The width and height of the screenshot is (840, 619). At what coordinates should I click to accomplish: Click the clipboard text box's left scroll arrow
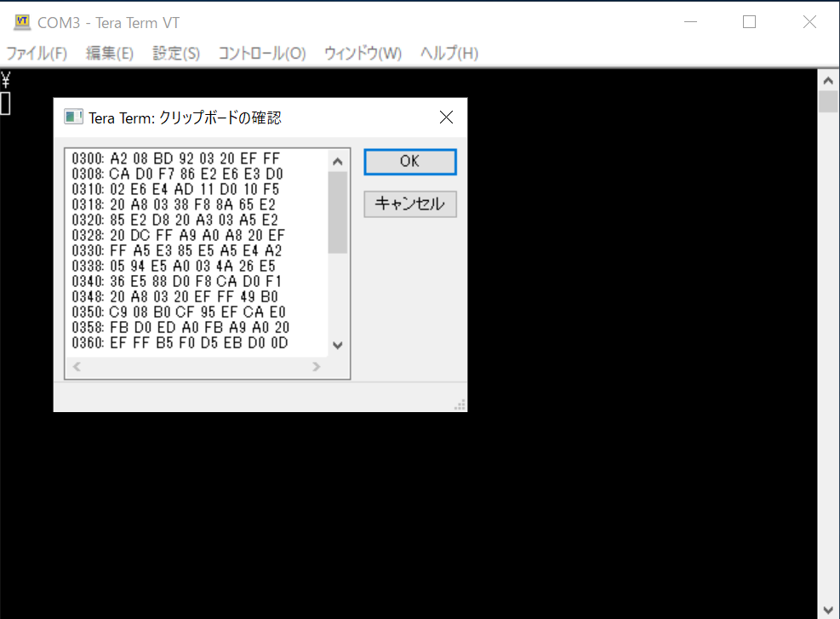coord(76,367)
